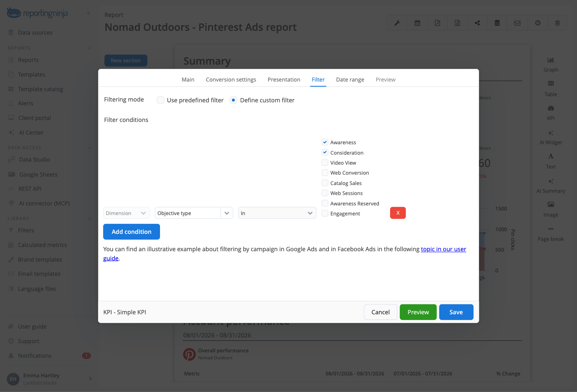
Task: Add a Text widget
Action: [x=551, y=162]
